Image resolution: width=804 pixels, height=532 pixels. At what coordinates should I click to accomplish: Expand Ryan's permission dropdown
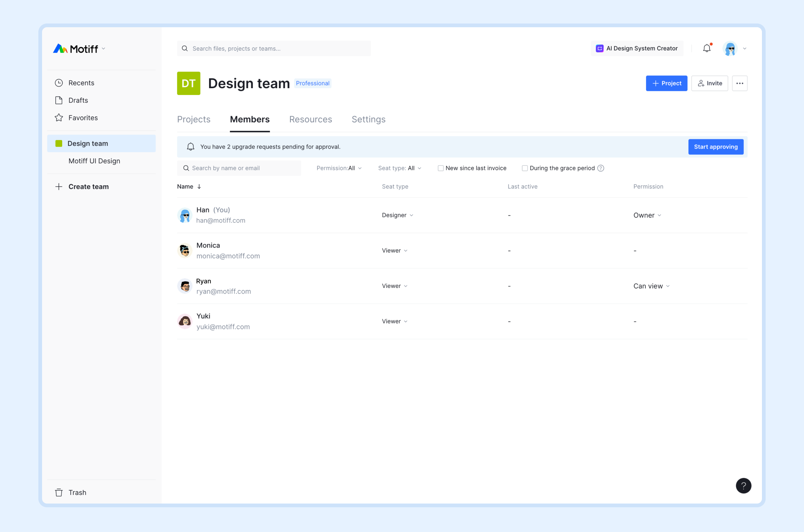[651, 285]
